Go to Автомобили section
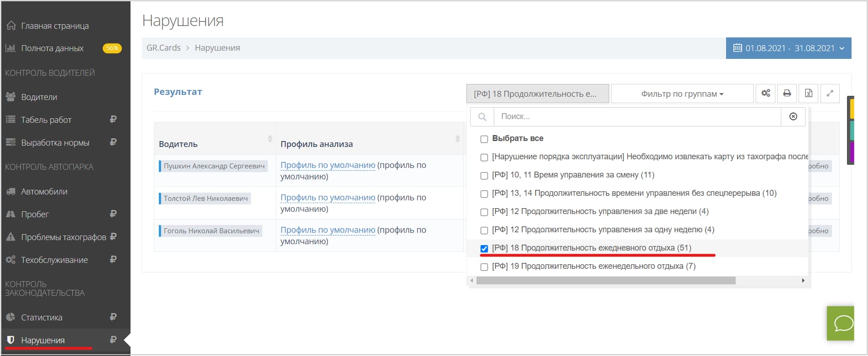 pyautogui.click(x=44, y=191)
